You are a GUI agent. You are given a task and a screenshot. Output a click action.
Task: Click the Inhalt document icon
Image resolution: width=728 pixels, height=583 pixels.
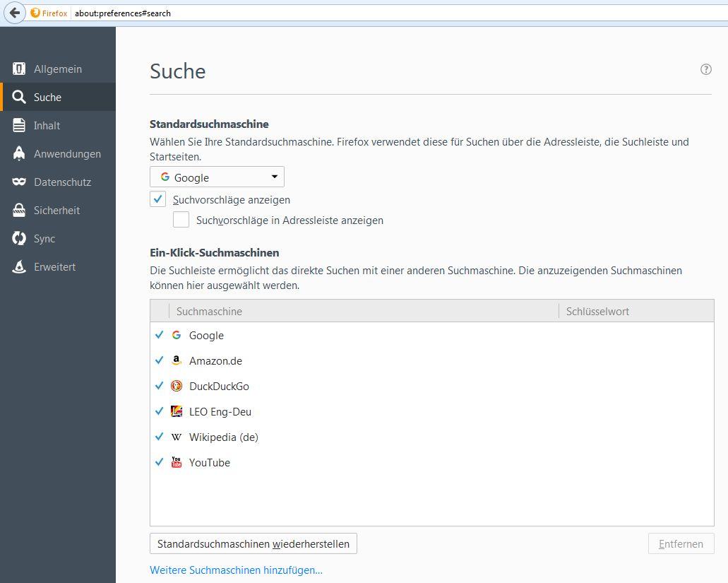19,125
